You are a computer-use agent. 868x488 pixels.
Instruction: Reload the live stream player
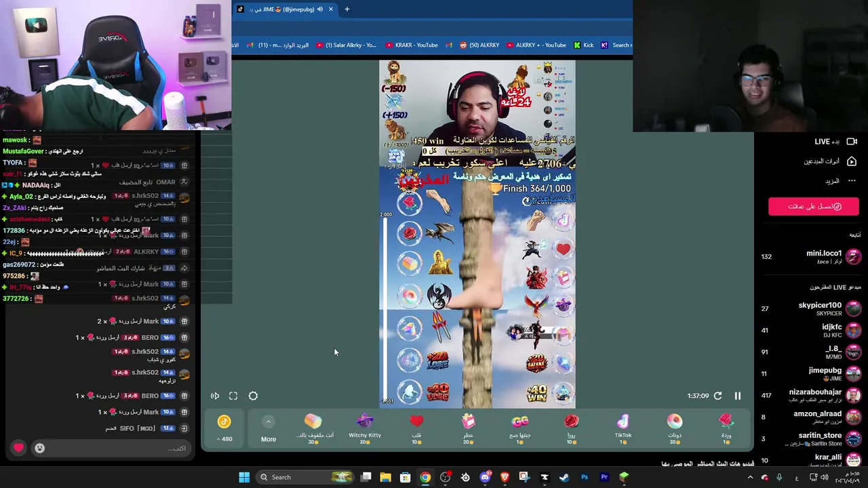point(717,396)
